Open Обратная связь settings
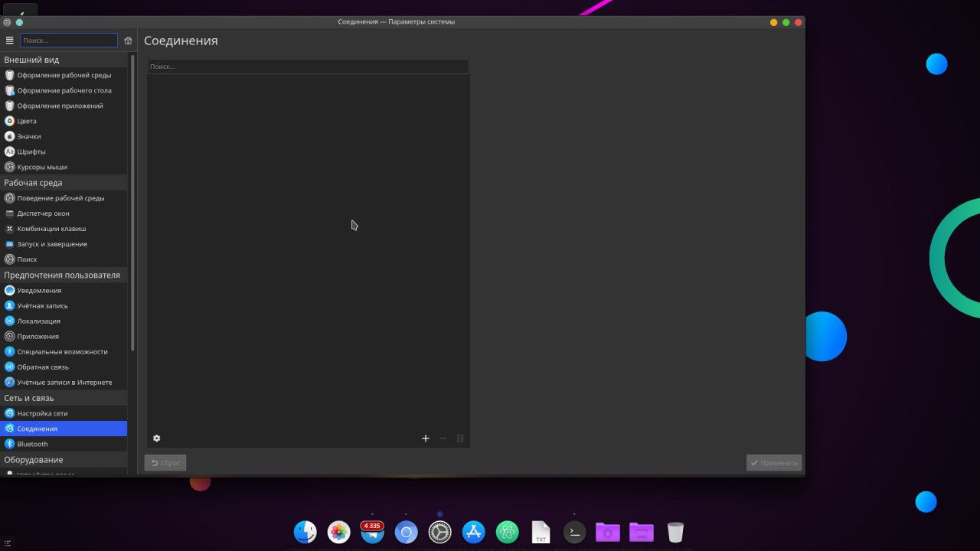The height and width of the screenshot is (551, 980). point(64,367)
